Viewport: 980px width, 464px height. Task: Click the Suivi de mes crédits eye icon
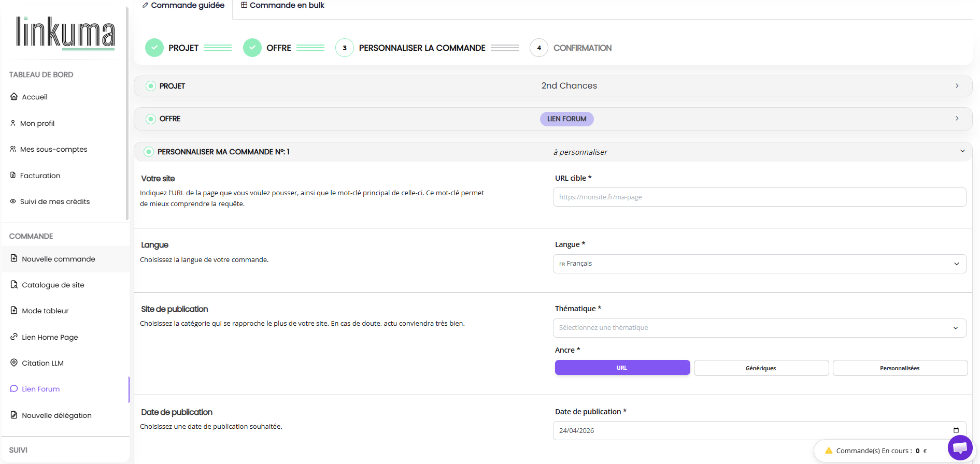click(x=13, y=201)
